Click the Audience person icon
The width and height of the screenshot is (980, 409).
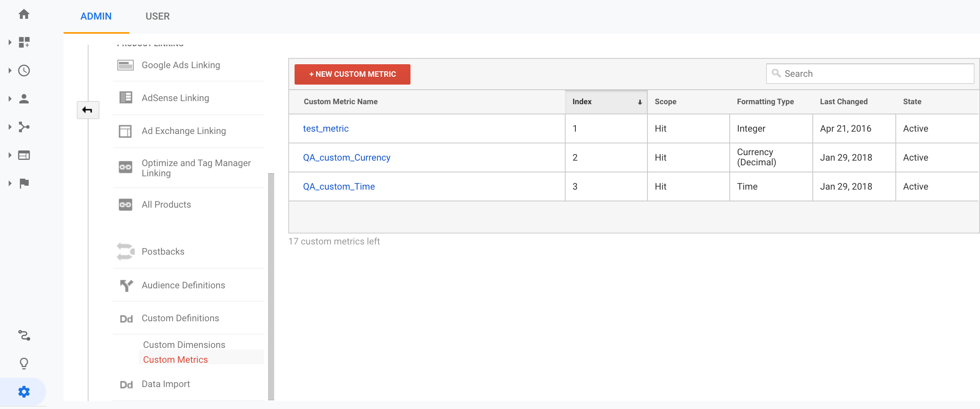point(24,99)
